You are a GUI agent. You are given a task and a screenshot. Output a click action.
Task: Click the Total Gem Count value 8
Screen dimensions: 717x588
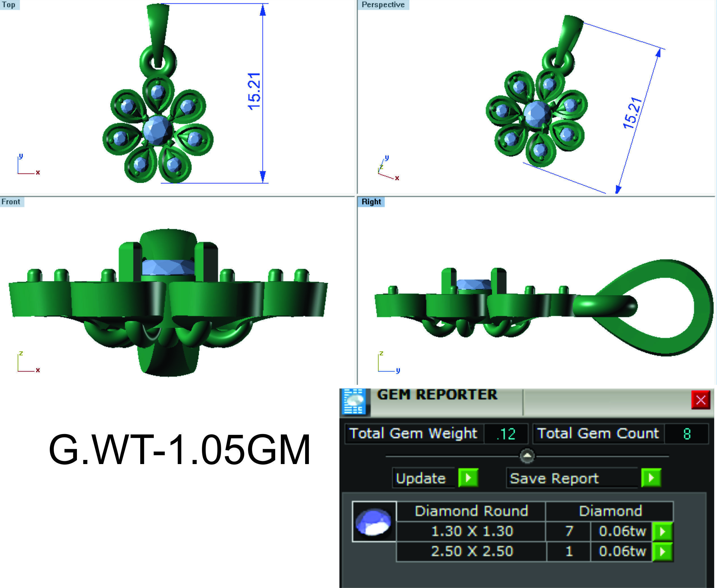point(686,434)
